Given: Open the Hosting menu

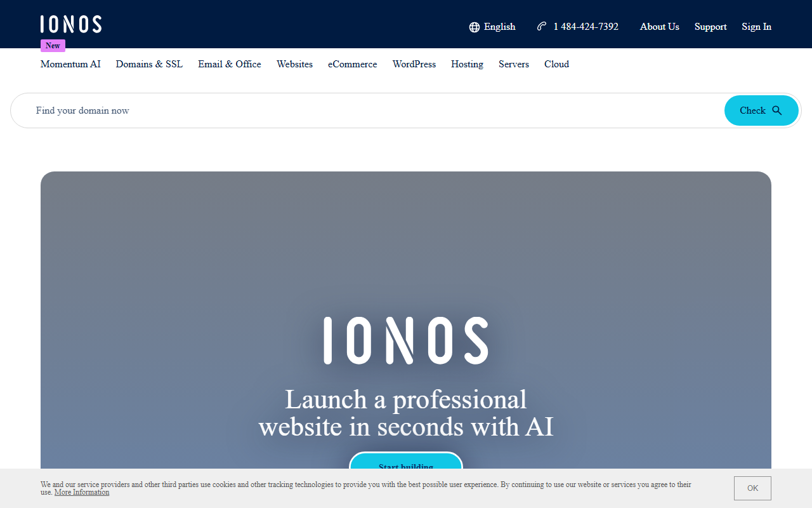Looking at the screenshot, I should tap(467, 64).
